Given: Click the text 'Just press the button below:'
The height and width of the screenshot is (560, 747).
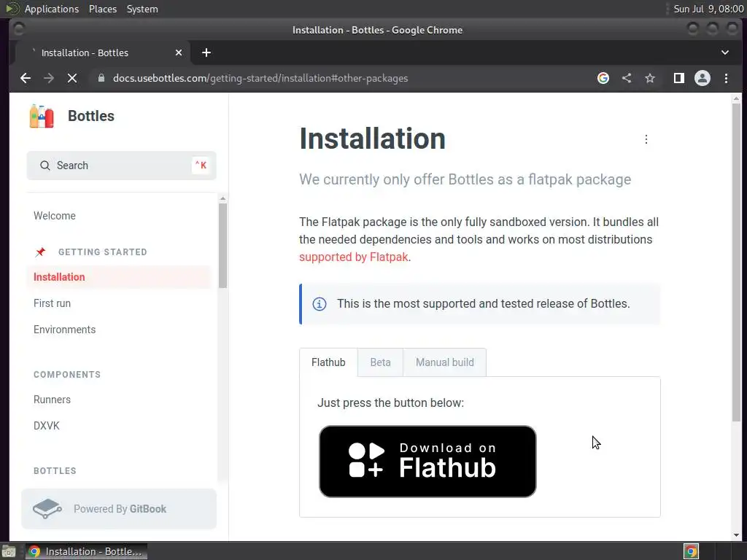Looking at the screenshot, I should [391, 402].
